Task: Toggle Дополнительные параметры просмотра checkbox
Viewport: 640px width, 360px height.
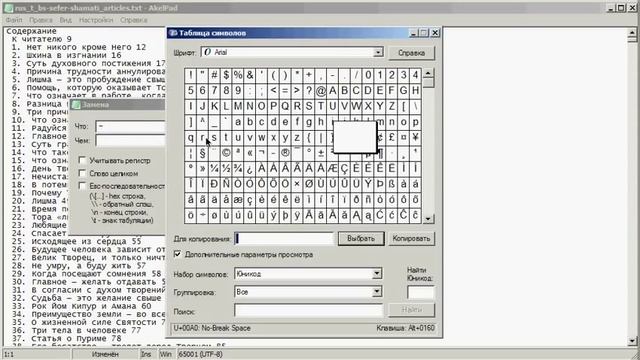Action: pyautogui.click(x=178, y=254)
